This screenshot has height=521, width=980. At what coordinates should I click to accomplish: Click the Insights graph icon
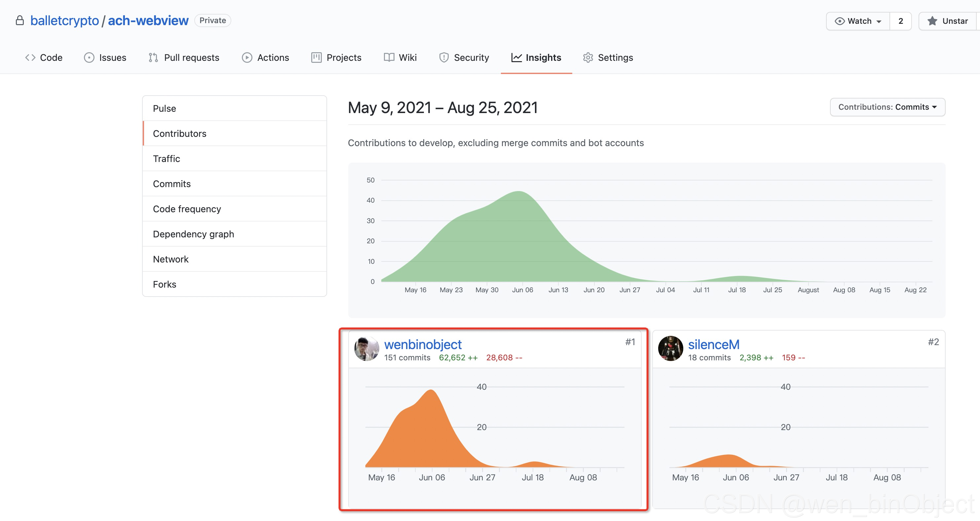516,58
